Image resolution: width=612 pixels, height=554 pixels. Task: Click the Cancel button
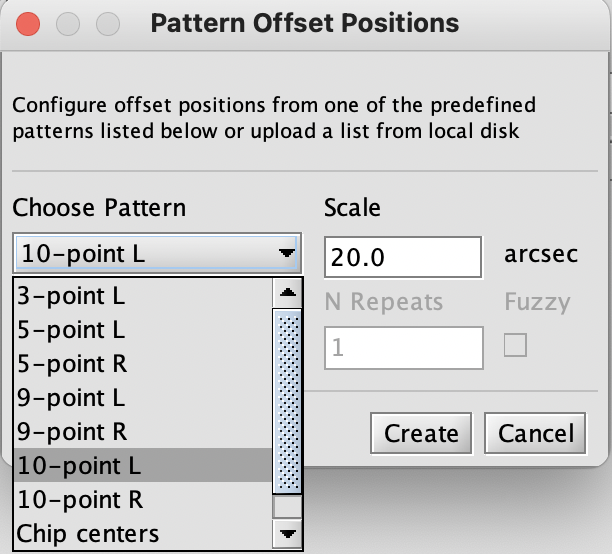tap(535, 433)
